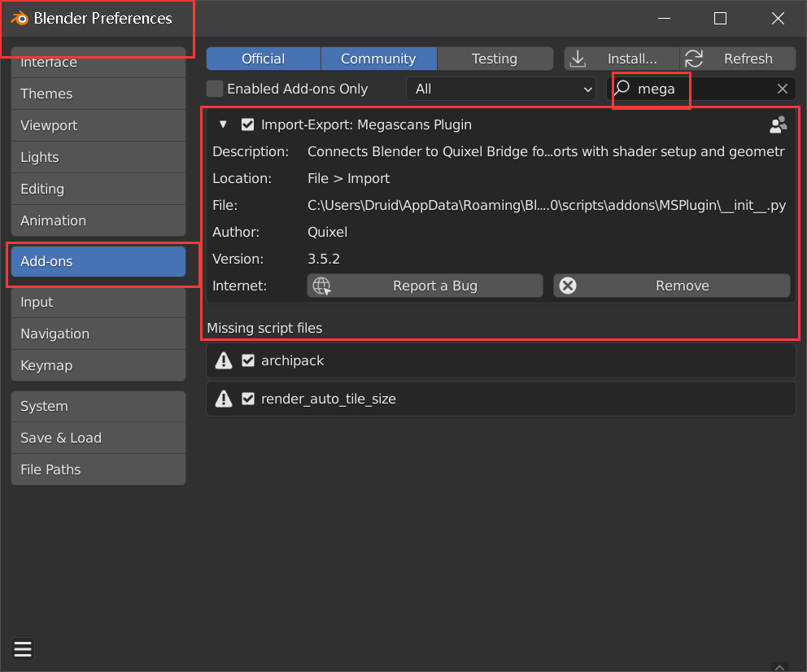
Task: Open the hamburger preferences menu
Action: click(x=23, y=649)
